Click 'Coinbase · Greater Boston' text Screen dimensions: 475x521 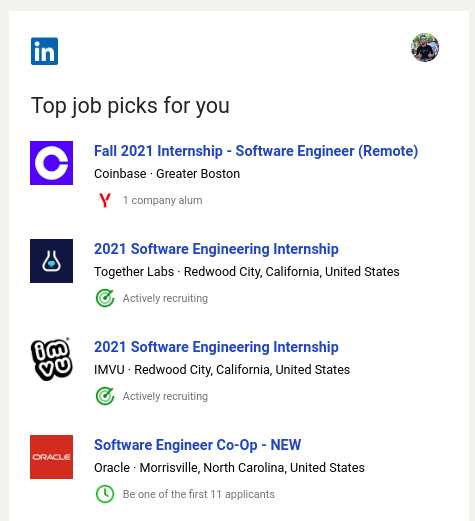[x=167, y=174]
